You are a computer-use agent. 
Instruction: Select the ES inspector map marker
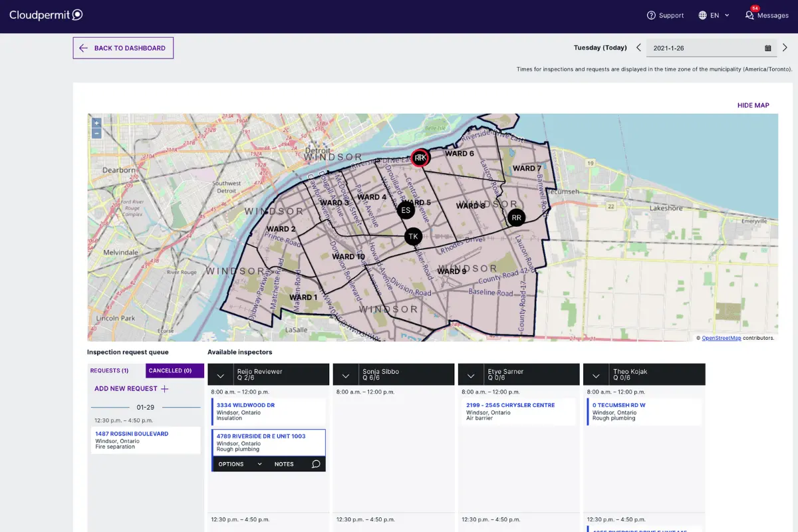pos(406,211)
